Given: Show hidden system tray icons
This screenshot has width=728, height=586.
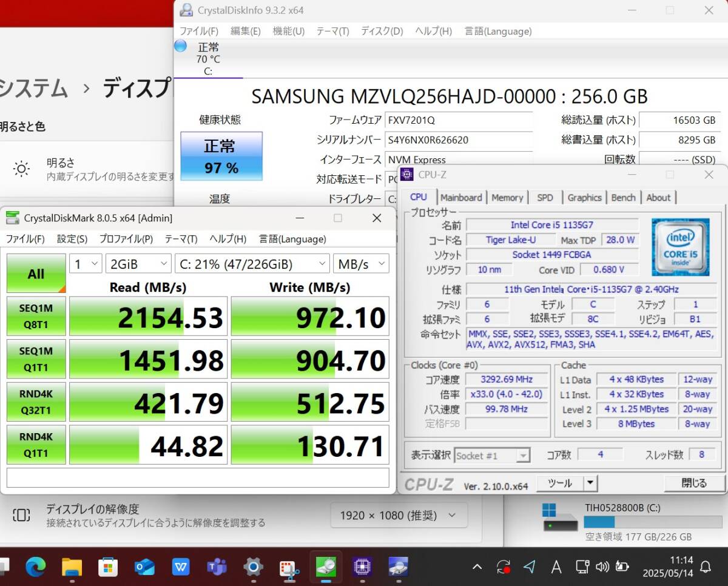Looking at the screenshot, I should point(477,567).
